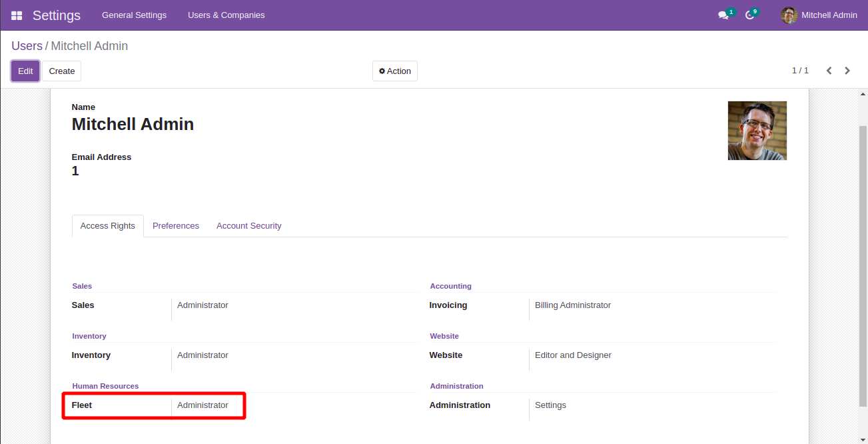This screenshot has height=444, width=868.
Task: Select the Access Rights tab
Action: click(x=107, y=226)
